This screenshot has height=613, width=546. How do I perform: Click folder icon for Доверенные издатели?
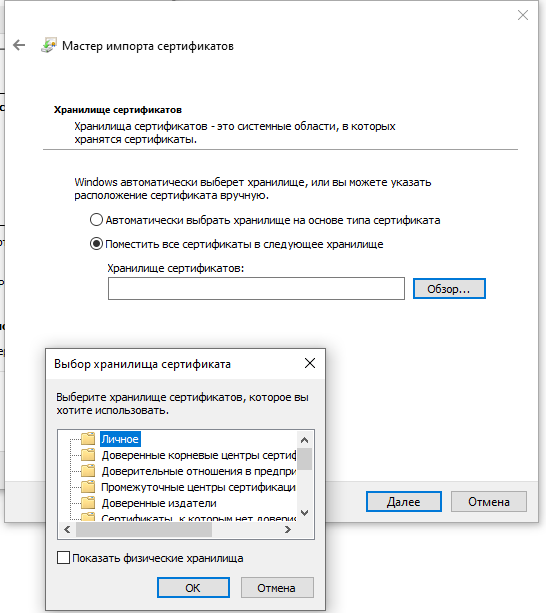(88, 502)
